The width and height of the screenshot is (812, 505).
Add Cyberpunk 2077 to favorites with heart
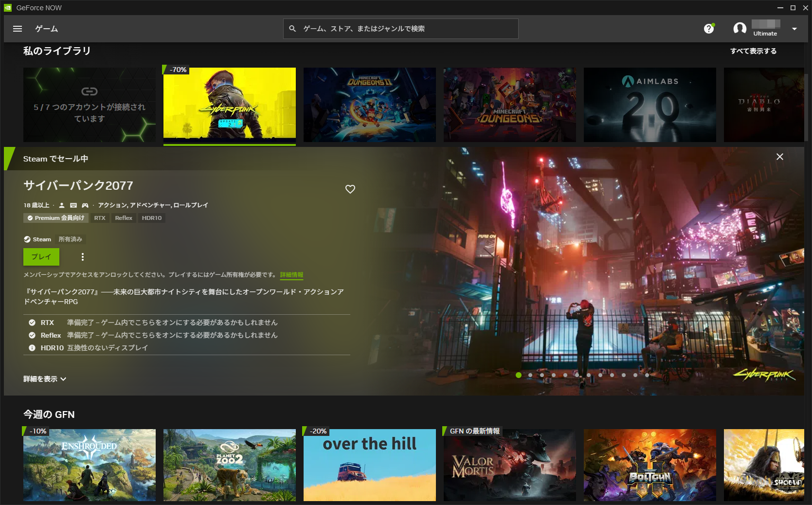coord(350,189)
